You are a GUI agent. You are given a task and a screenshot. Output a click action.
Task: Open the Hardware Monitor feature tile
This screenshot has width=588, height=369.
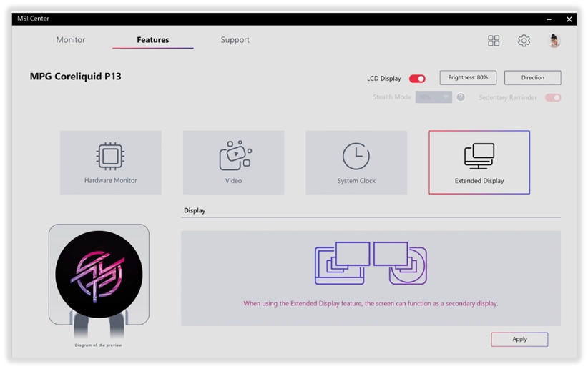click(111, 162)
